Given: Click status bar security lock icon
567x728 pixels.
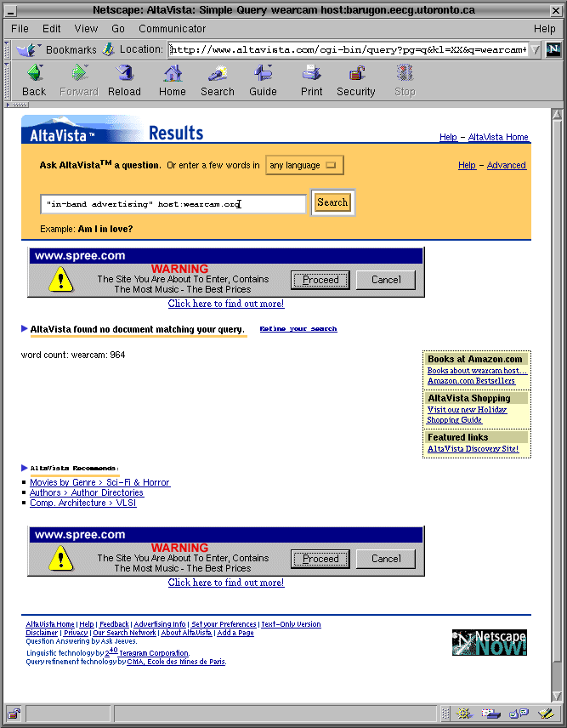Looking at the screenshot, I should click(x=14, y=713).
